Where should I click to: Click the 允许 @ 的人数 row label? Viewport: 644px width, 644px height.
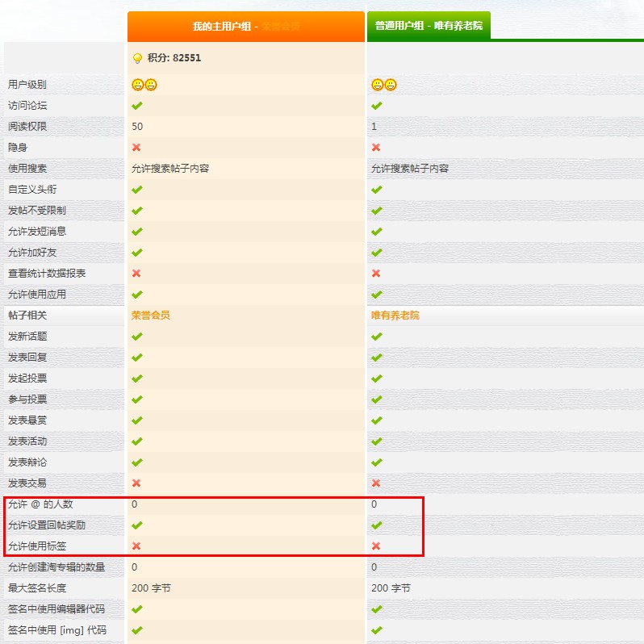(x=40, y=504)
